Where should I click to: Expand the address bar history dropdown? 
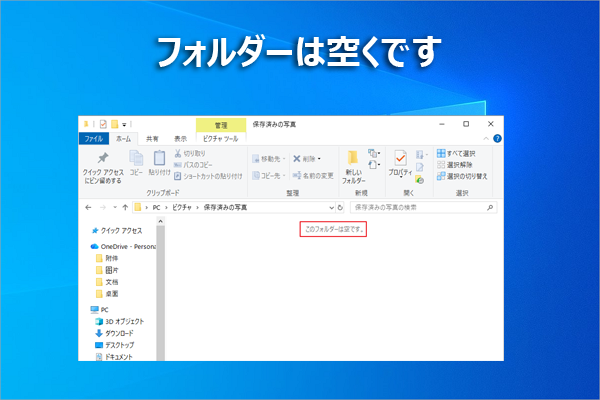coord(331,207)
